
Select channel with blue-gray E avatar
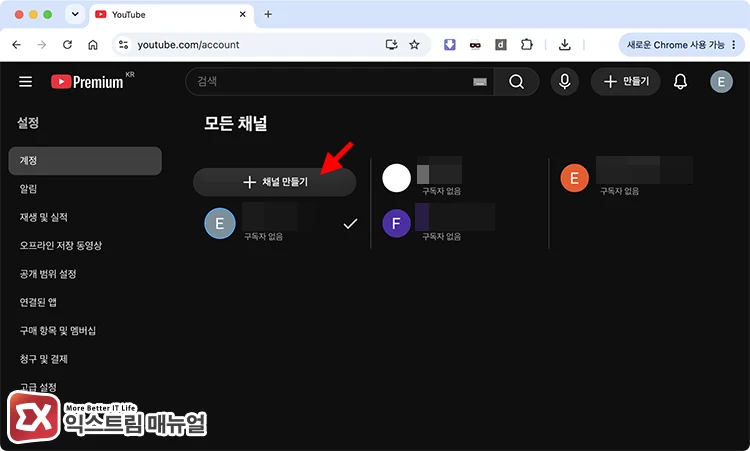point(220,223)
